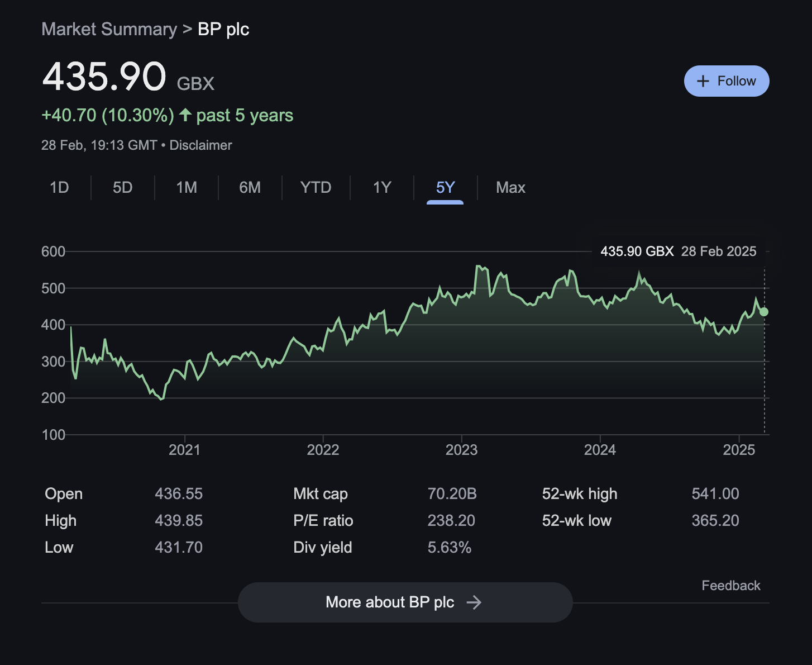The height and width of the screenshot is (665, 812).
Task: Click the 500 y-axis label
Action: (53, 288)
